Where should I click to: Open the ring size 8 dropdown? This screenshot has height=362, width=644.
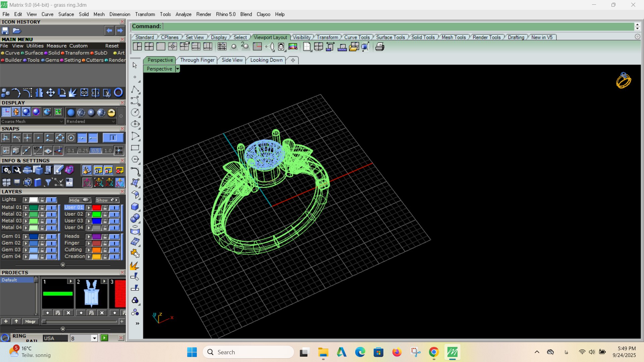(95, 338)
